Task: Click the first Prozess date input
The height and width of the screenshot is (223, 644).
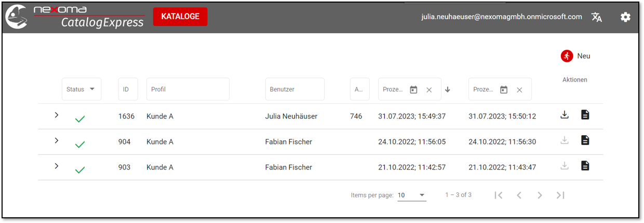Action: point(393,89)
